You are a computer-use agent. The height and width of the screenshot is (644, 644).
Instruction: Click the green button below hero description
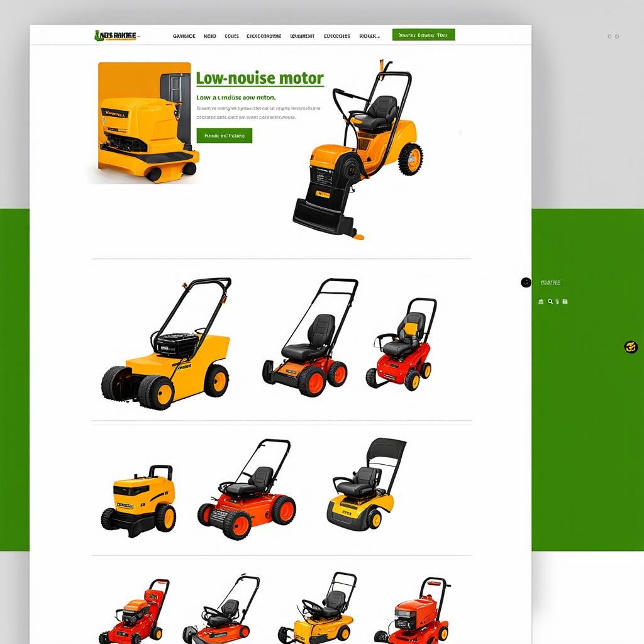[x=224, y=135]
